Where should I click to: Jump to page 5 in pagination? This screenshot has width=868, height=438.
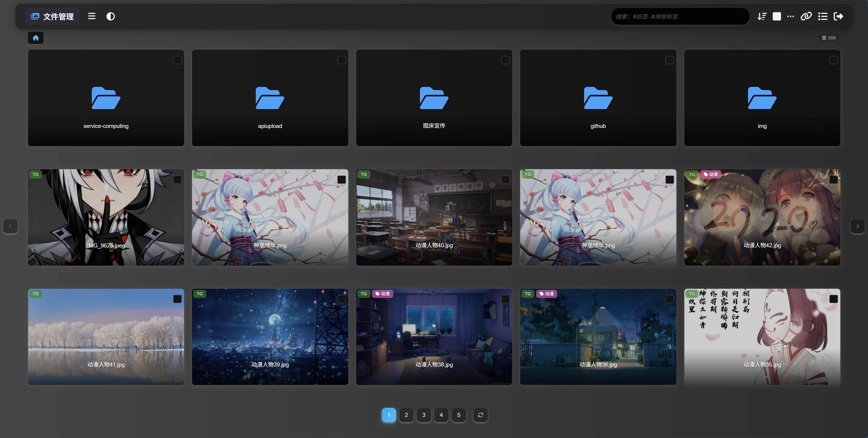tap(458, 415)
